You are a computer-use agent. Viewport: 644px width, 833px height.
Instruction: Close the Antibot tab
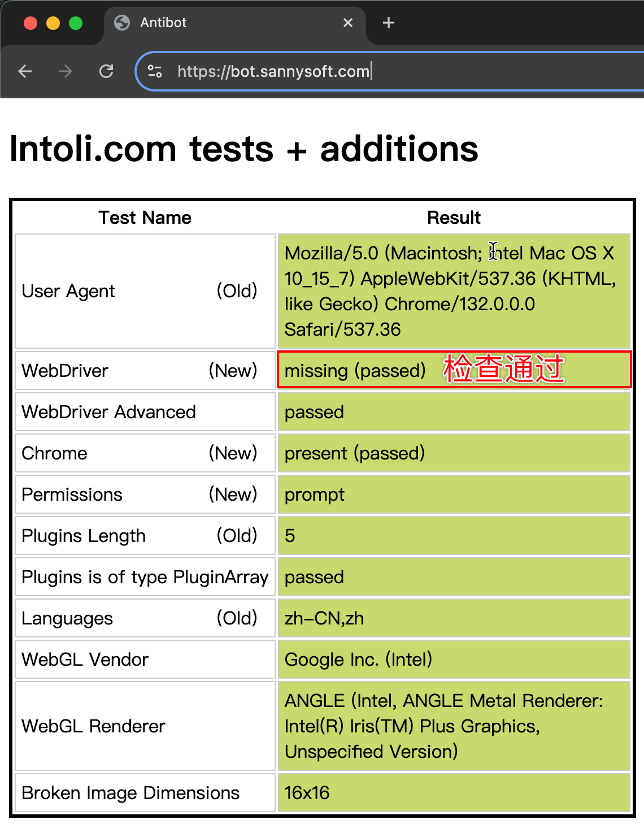348,23
